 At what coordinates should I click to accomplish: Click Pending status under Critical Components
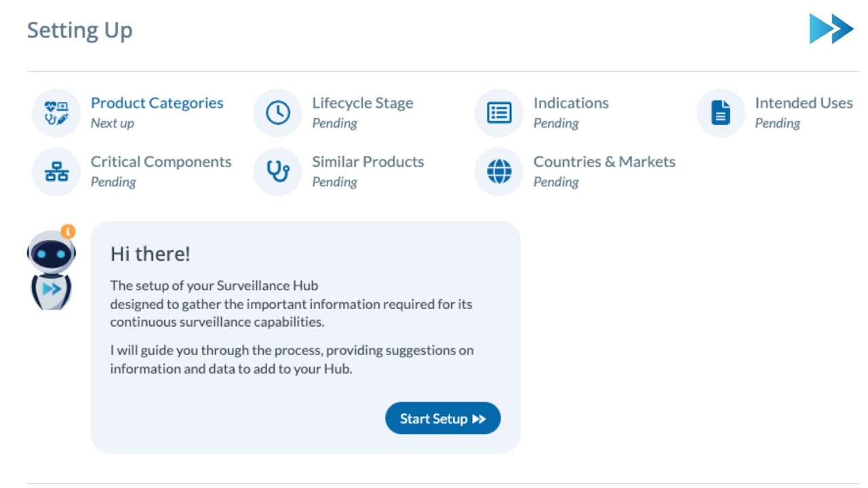pos(113,182)
